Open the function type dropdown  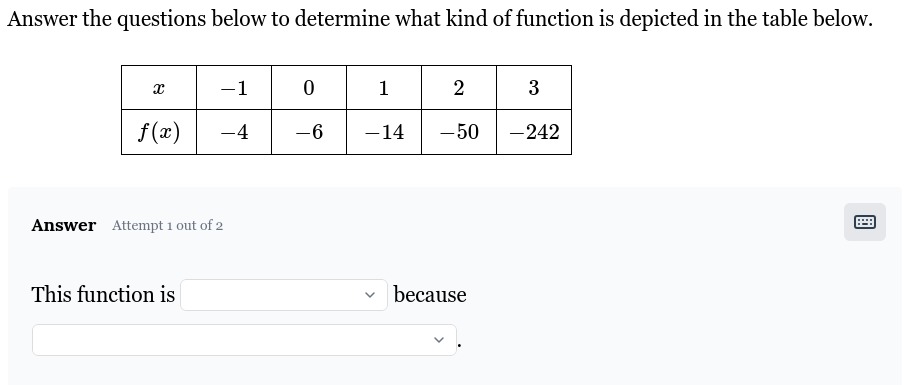[x=284, y=295]
